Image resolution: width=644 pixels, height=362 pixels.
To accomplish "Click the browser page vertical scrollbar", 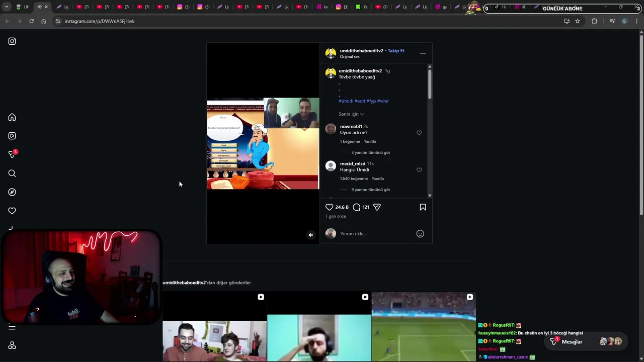I will click(x=641, y=126).
